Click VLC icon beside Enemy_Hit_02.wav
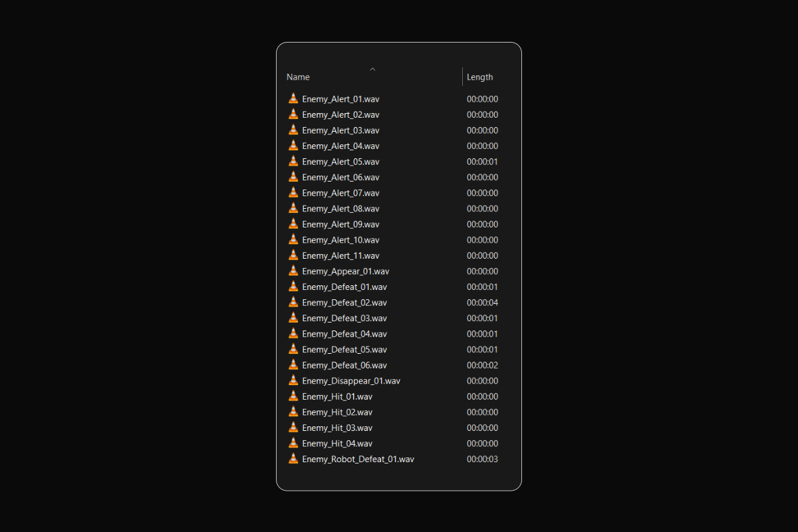798x532 pixels. 293,412
